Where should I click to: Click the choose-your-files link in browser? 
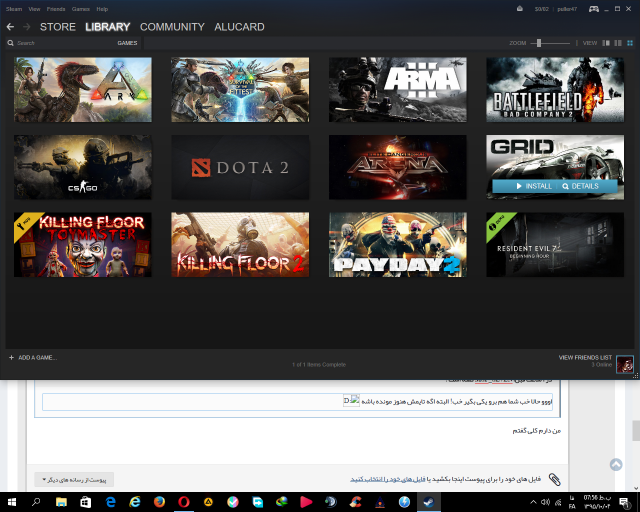point(388,479)
